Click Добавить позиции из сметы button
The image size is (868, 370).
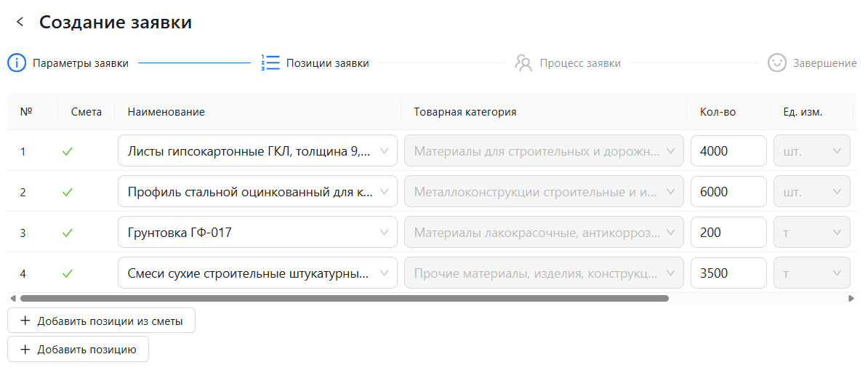(x=101, y=321)
